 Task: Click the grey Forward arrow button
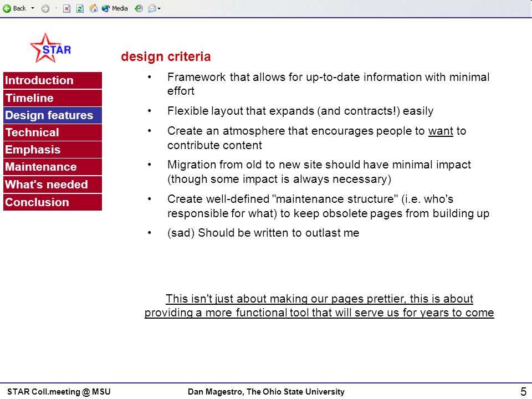(45, 8)
